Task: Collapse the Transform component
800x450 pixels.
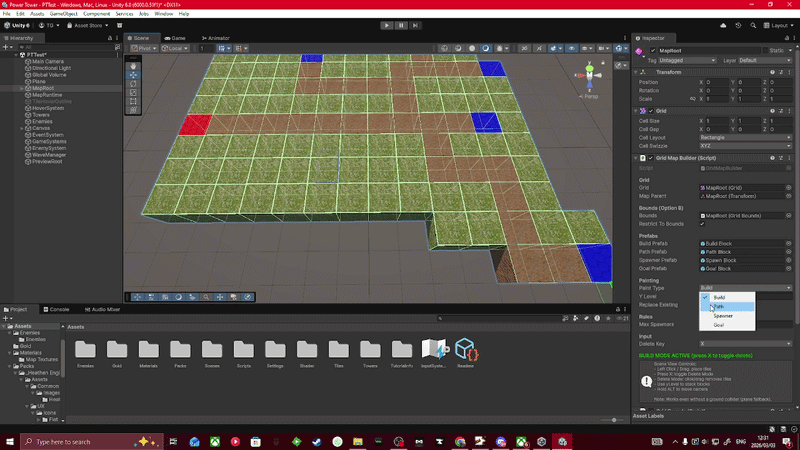Action: point(636,72)
